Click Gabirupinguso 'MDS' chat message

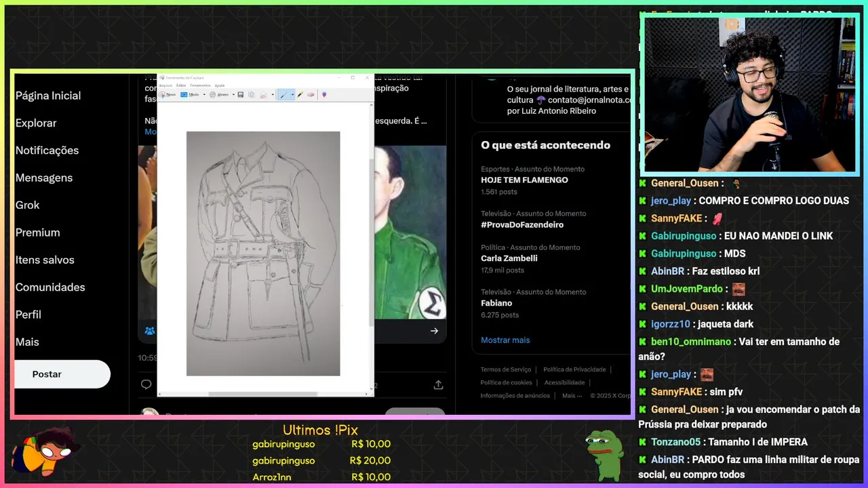[x=698, y=253]
